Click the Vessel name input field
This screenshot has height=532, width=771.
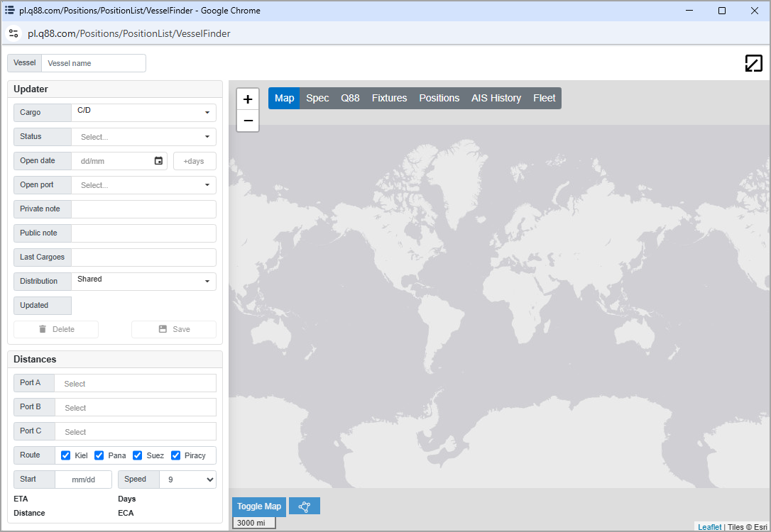94,63
